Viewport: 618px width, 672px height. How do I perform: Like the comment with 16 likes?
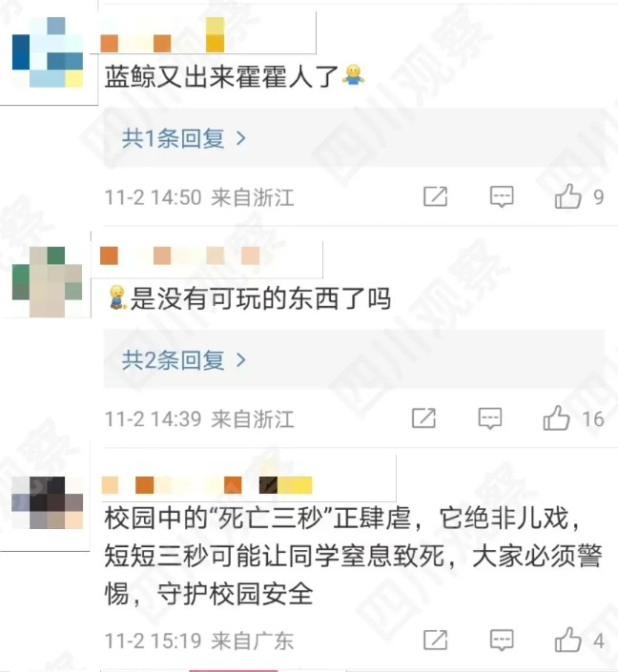coord(557,417)
